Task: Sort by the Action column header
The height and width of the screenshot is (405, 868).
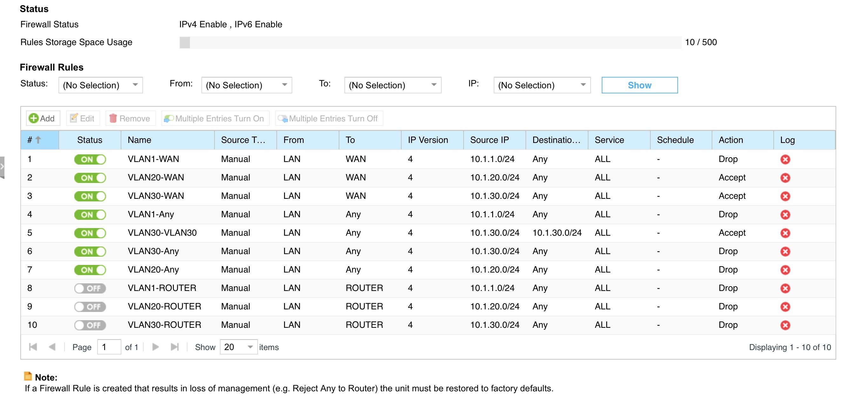Action: [x=743, y=140]
